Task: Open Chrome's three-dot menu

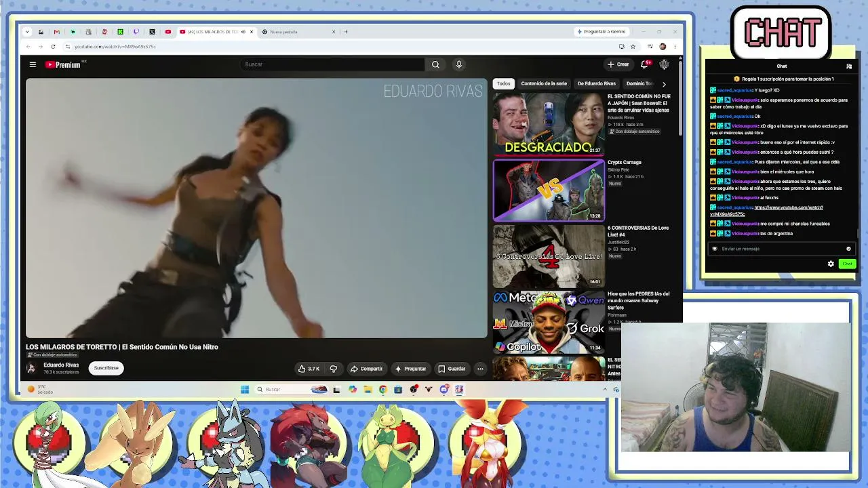Action: [x=675, y=47]
